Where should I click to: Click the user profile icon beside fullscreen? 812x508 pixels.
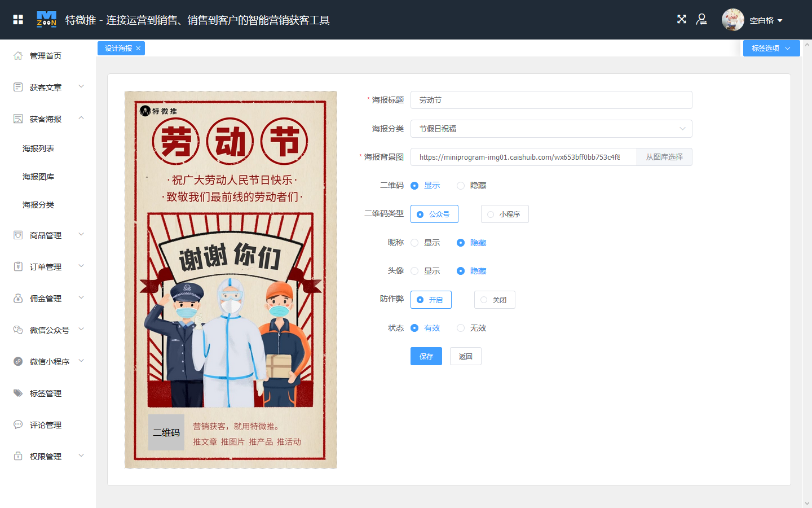click(701, 19)
